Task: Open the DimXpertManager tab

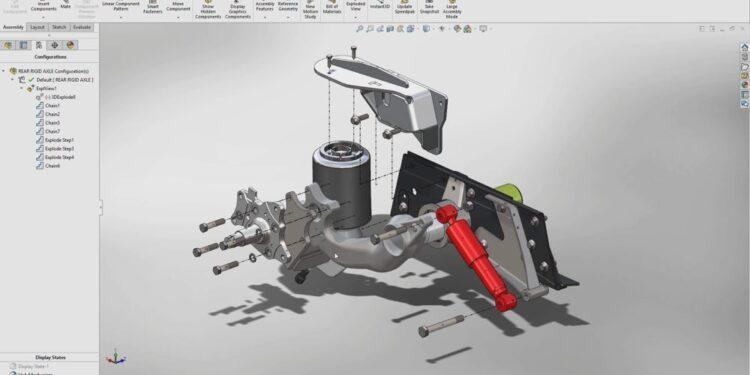Action: [55, 45]
